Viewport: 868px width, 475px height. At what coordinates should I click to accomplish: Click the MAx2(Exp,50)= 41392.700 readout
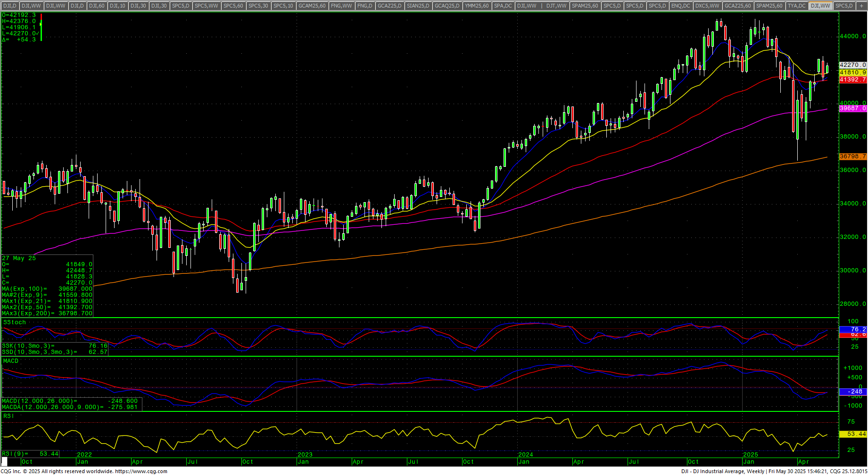click(x=47, y=307)
